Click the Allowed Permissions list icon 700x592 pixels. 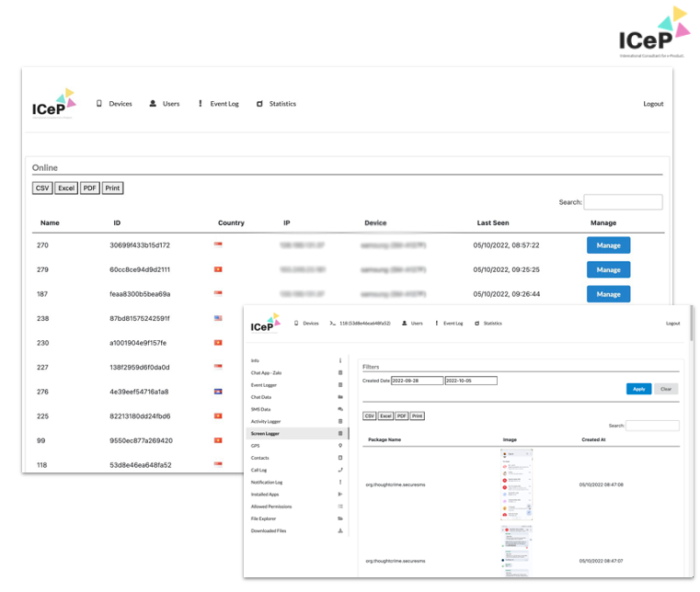click(340, 507)
